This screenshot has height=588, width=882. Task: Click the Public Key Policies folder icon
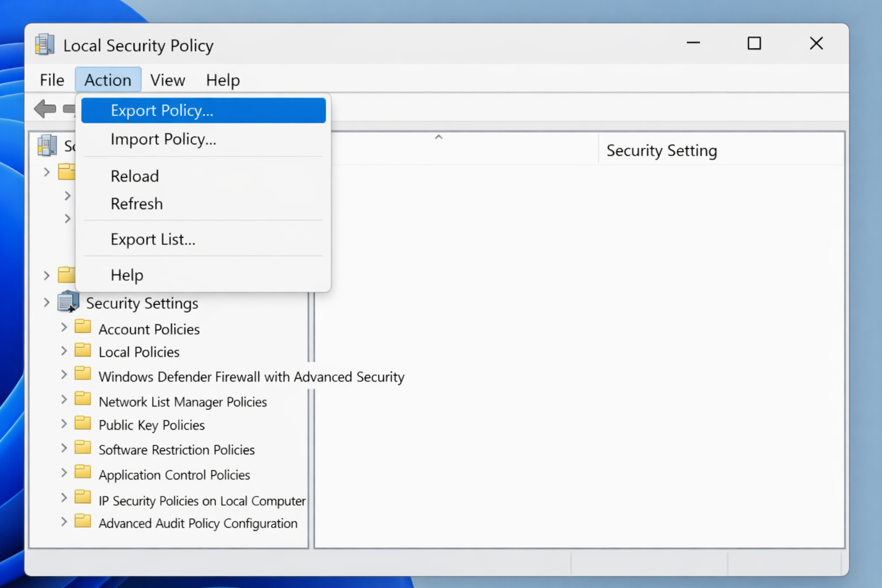coord(83,423)
